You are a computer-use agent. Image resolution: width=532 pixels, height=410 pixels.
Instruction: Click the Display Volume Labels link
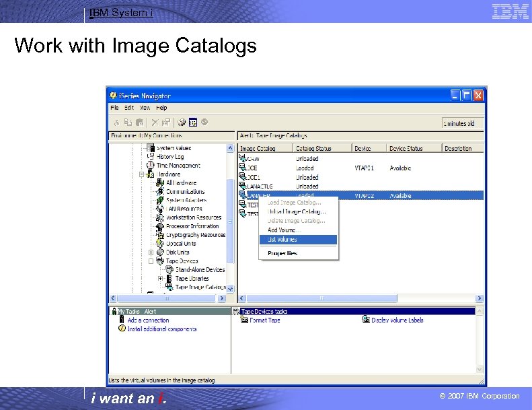click(x=397, y=320)
